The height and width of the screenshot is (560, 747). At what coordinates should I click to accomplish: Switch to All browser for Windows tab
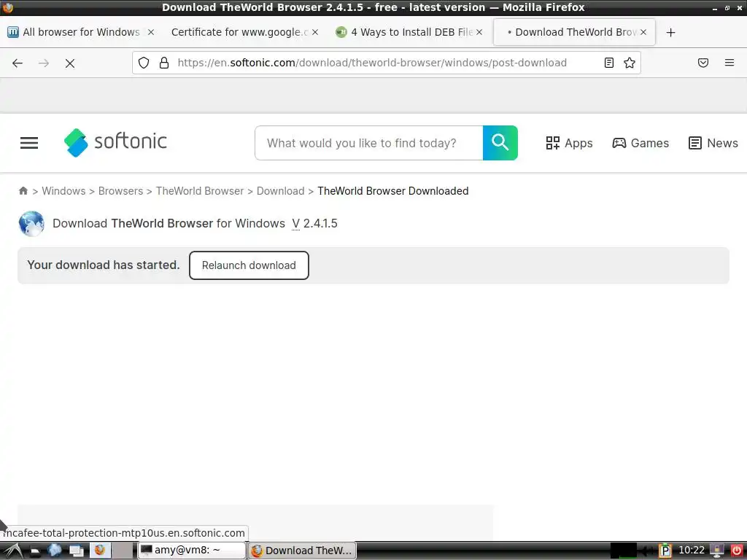pyautogui.click(x=81, y=32)
